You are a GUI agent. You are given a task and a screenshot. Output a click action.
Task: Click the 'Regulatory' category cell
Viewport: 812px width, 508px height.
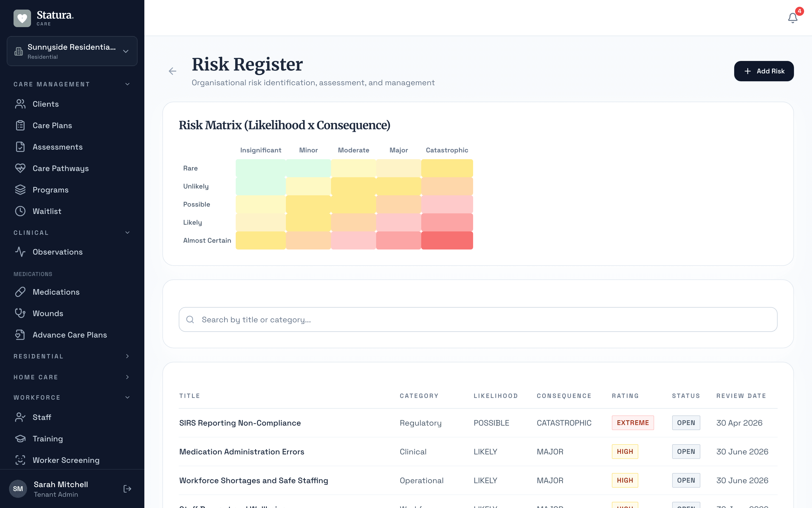[x=420, y=423]
